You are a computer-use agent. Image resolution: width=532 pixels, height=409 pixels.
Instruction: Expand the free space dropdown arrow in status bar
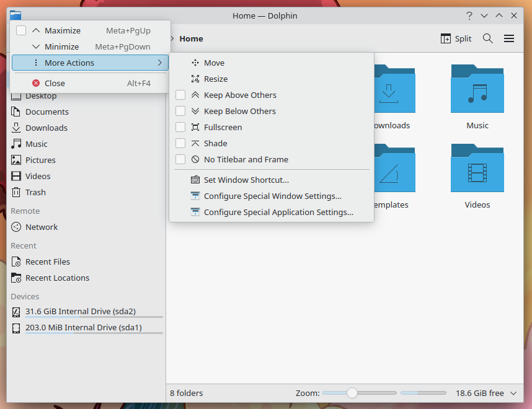513,393
